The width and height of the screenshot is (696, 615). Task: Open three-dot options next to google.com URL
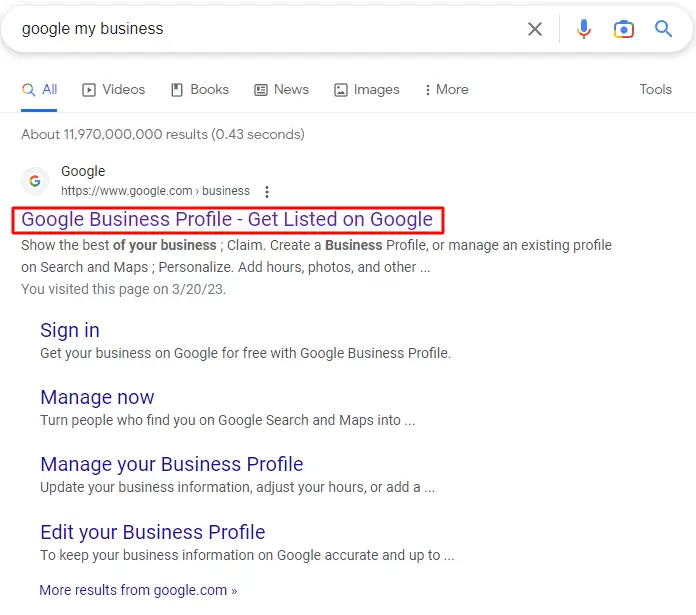click(266, 191)
